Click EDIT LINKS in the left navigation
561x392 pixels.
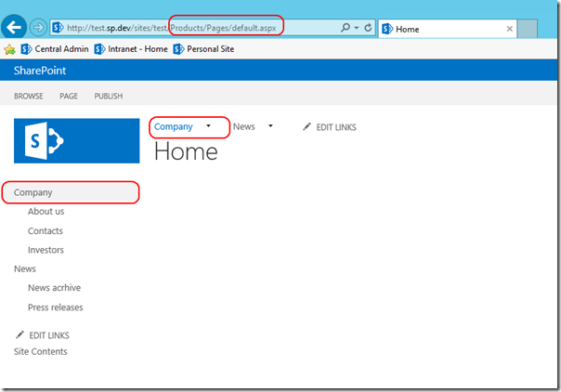pyautogui.click(x=49, y=335)
